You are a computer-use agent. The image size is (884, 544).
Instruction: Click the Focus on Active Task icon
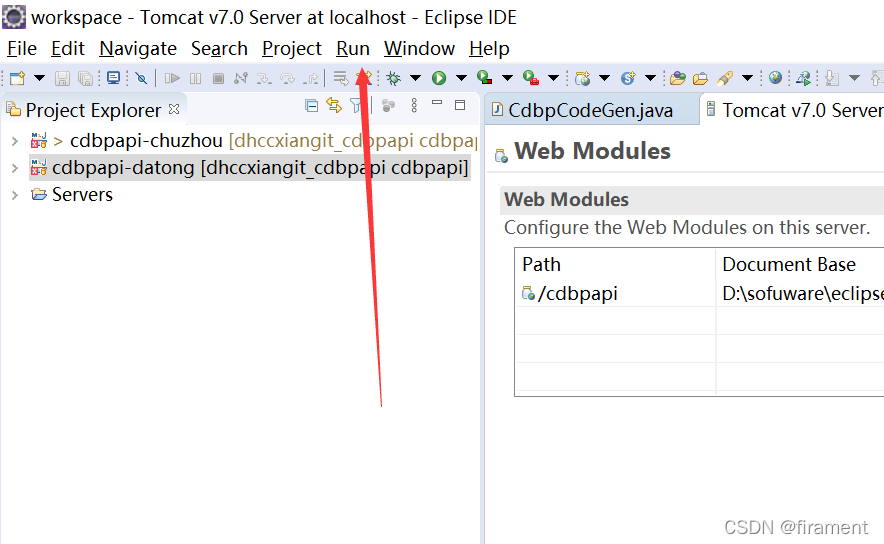388,105
